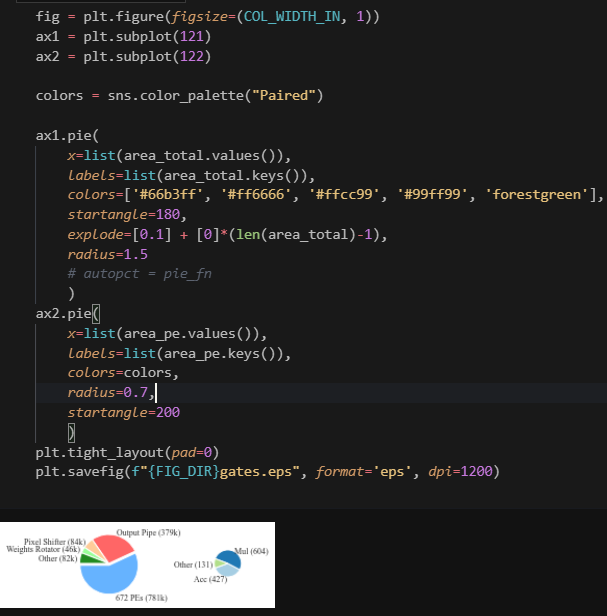Click the dark blue Mul pie slice
The image size is (607, 616).
231,559
